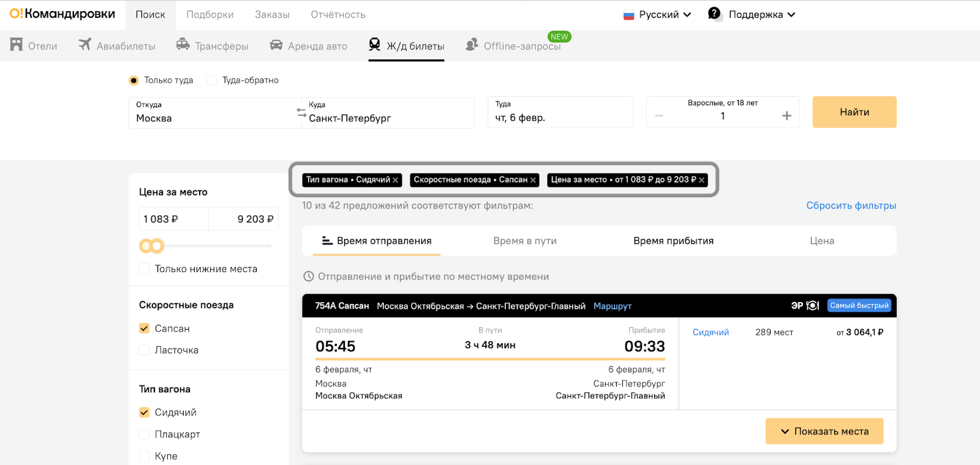980x465 pixels.
Task: Click the minimum price field 1 083 ₽
Action: [174, 219]
